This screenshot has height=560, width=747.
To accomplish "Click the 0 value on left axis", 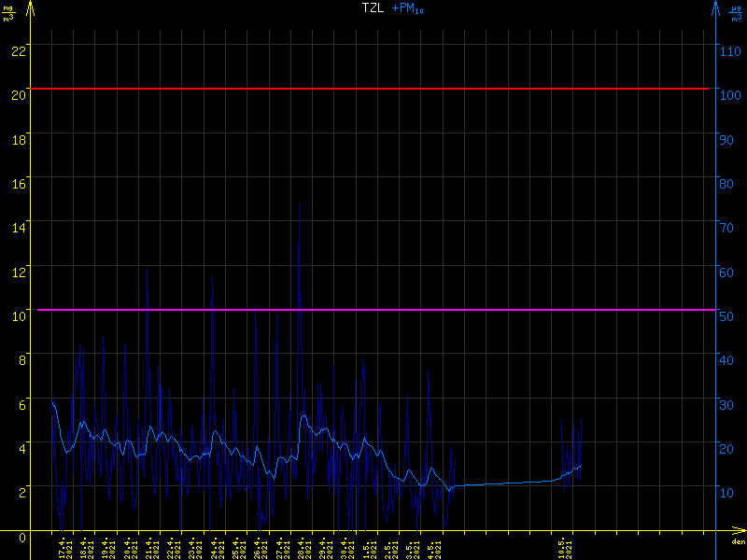I will [x=21, y=536].
